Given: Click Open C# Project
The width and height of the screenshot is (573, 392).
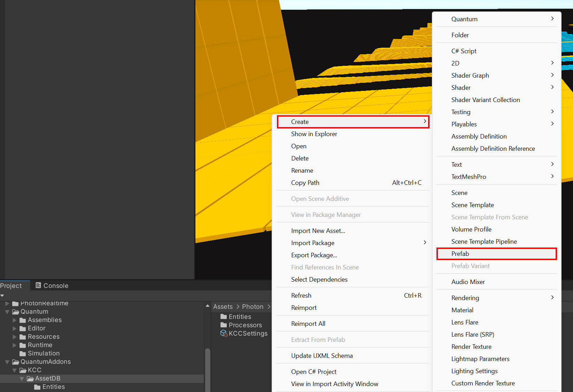Looking at the screenshot, I should click(313, 372).
